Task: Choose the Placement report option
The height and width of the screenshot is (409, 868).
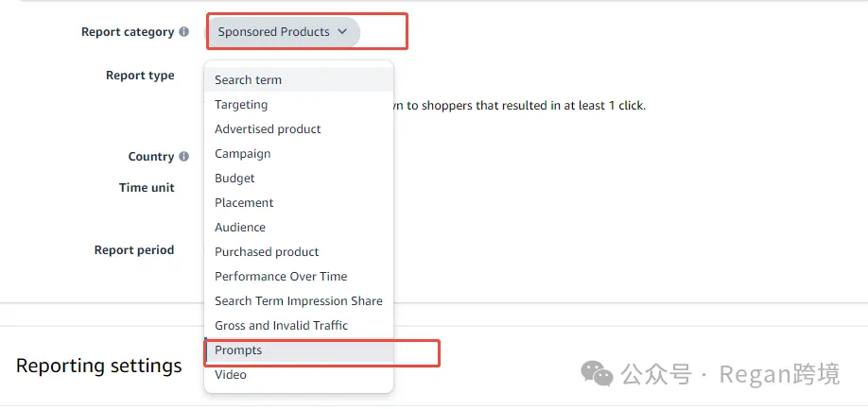Action: coord(244,203)
